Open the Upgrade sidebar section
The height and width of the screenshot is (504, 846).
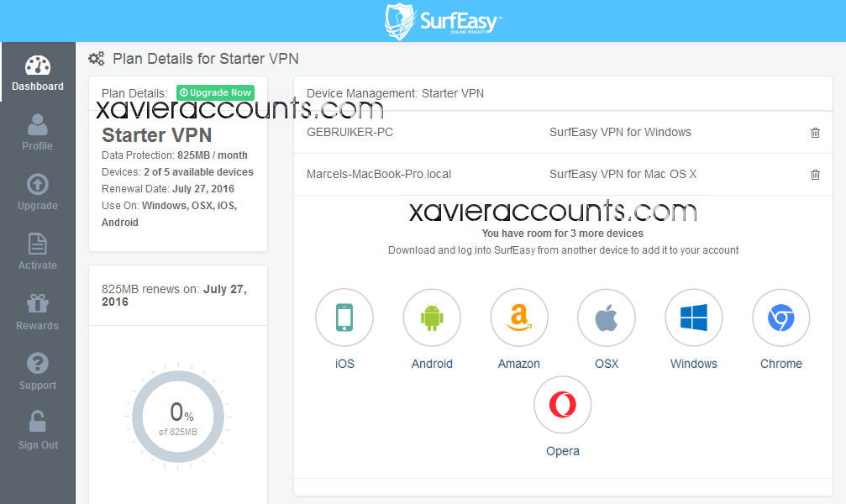pyautogui.click(x=37, y=192)
